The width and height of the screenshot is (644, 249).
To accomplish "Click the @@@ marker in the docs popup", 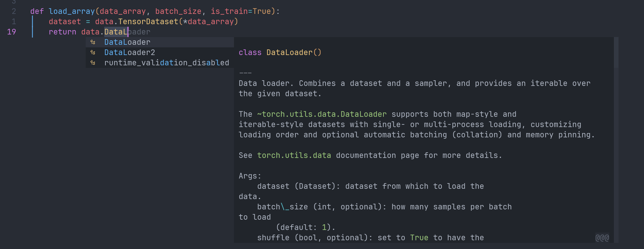I will tap(602, 238).
